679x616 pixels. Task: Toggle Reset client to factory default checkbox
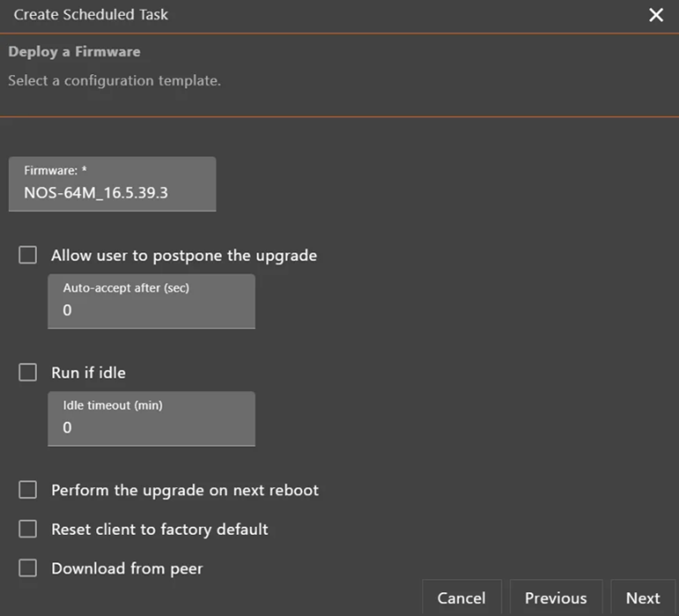point(28,529)
